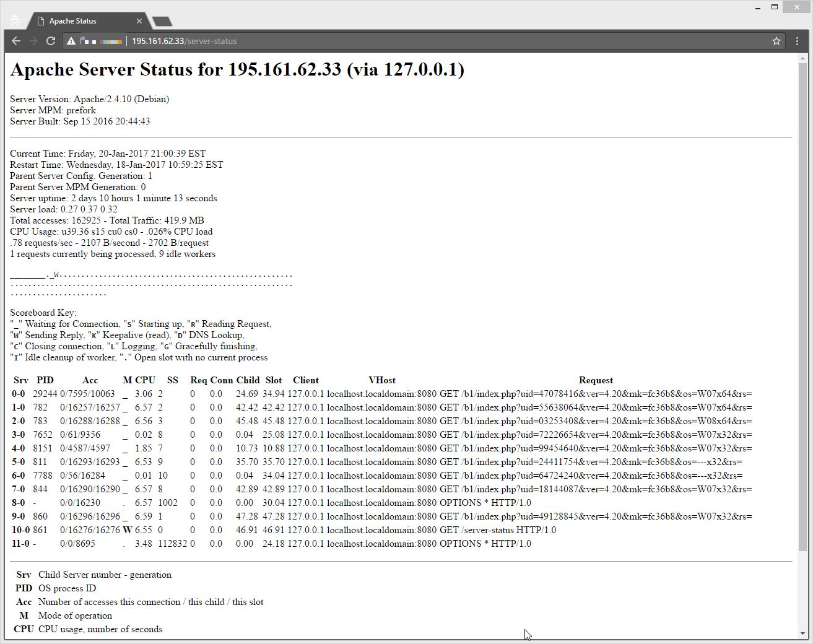813x644 pixels.
Task: Click PID 811 in row 5-0
Action: (x=40, y=462)
